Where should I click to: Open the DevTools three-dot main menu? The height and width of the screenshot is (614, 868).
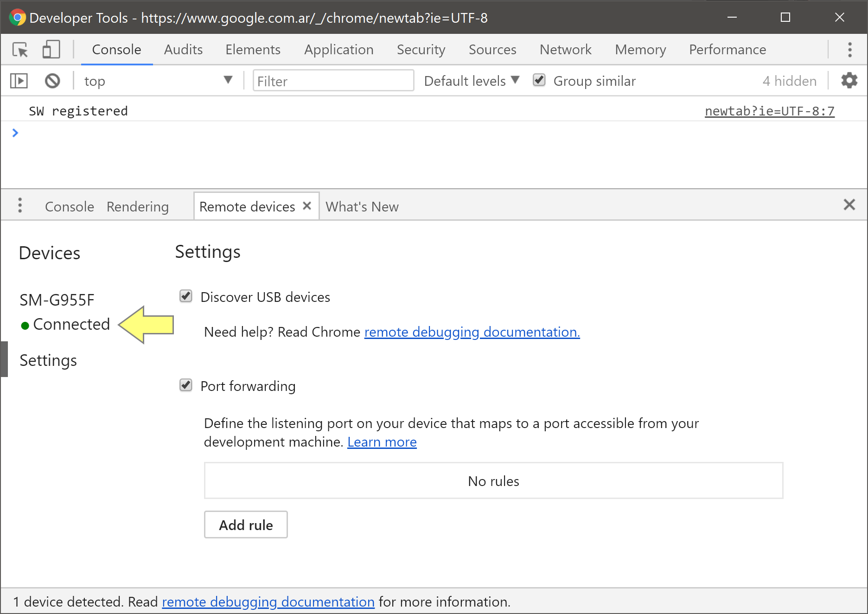coord(849,50)
